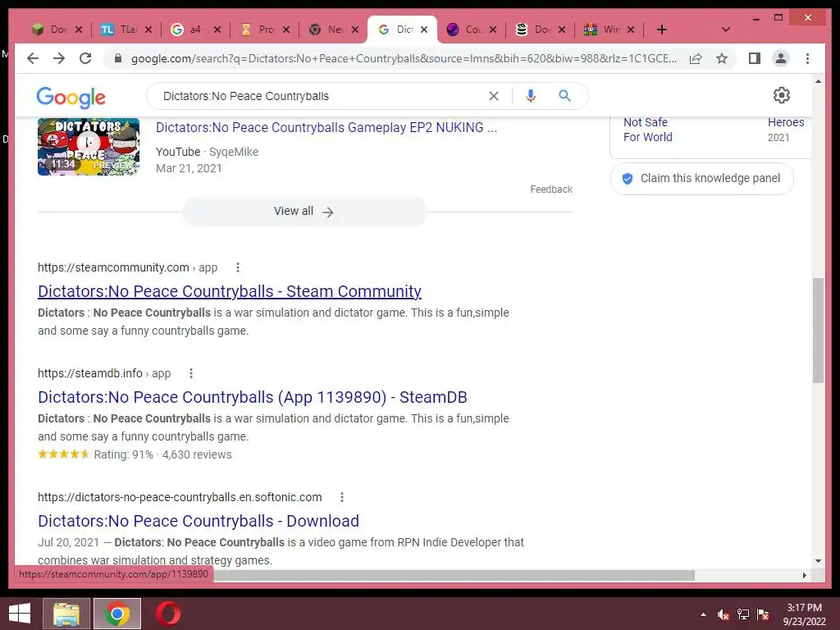Open the taskbar clock and date

(804, 614)
